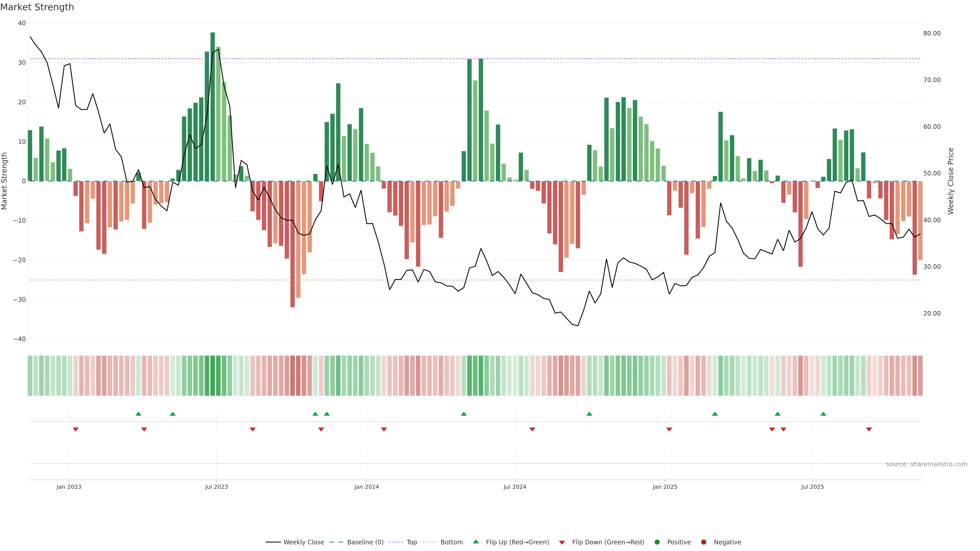Click the Flip Up green triangle legend icon

[475, 542]
